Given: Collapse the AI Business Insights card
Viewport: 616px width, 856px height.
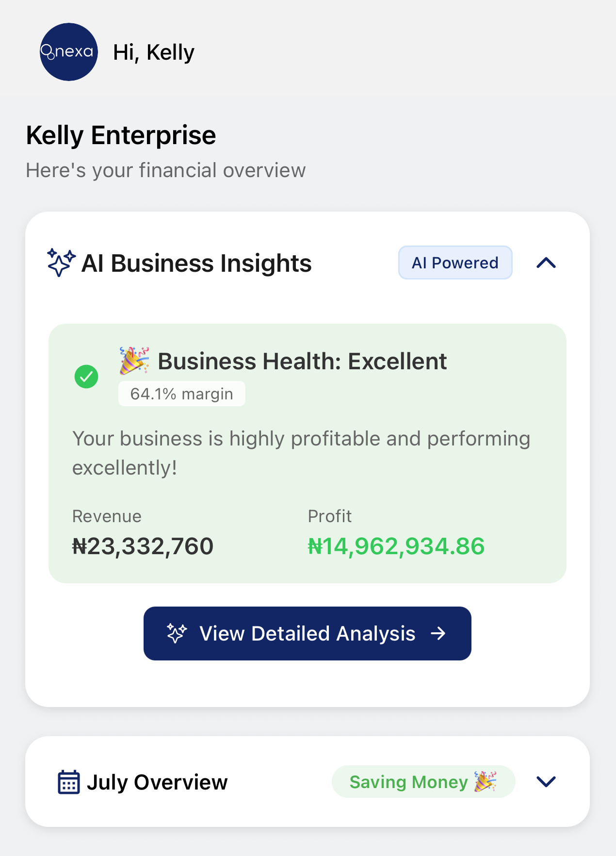Looking at the screenshot, I should [x=546, y=263].
